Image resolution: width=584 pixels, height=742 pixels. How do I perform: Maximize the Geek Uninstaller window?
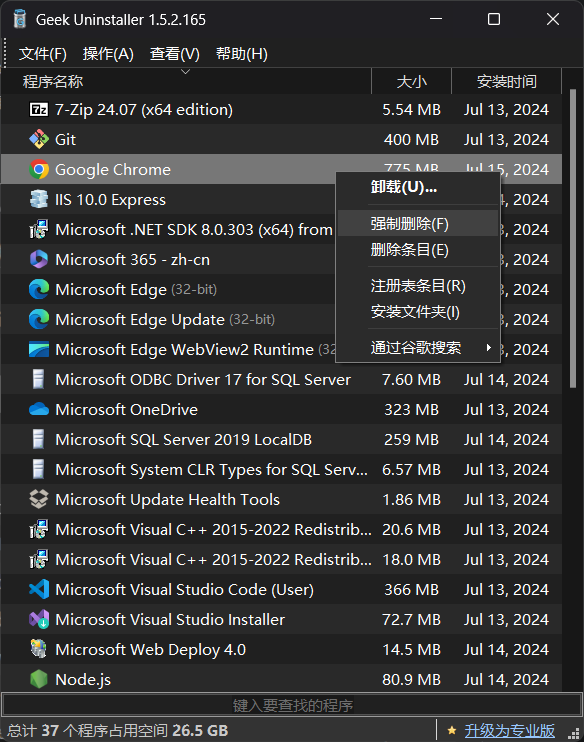point(494,19)
